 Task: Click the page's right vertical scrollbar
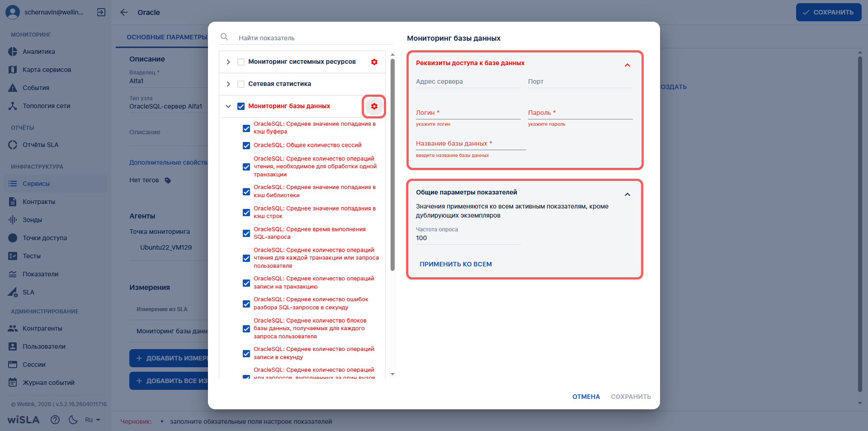coord(860,224)
